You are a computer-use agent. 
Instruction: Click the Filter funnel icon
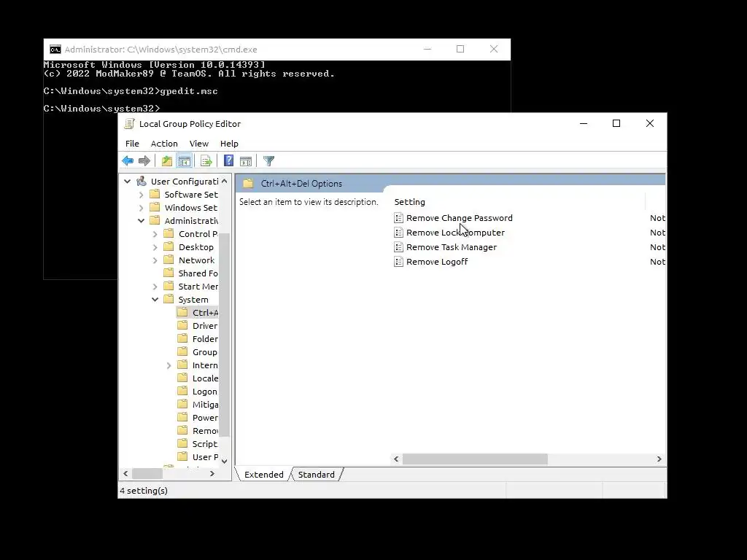tap(268, 161)
